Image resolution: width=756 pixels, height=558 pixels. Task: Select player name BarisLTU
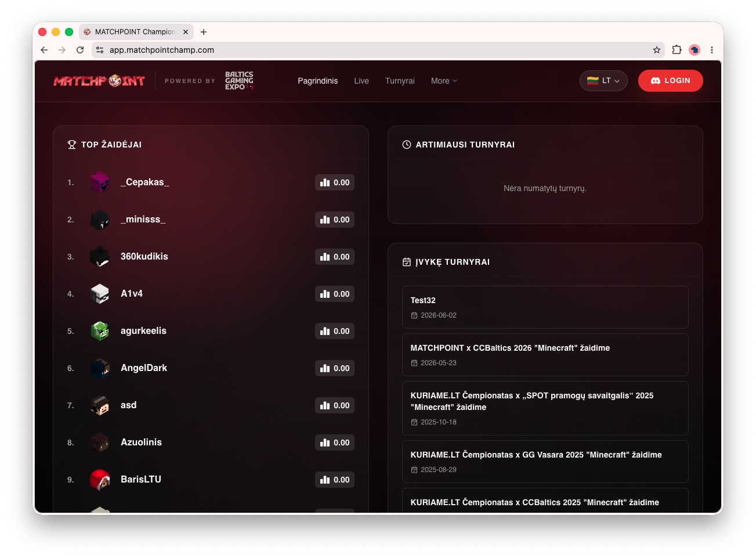(x=141, y=480)
